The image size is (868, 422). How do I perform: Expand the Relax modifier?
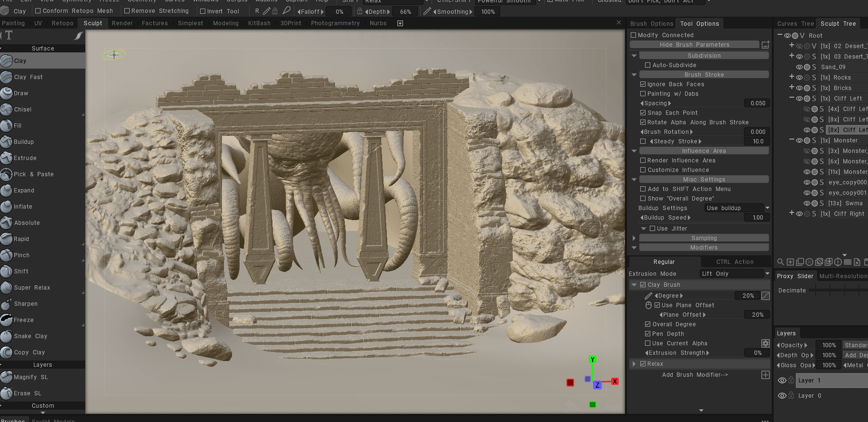click(x=634, y=364)
